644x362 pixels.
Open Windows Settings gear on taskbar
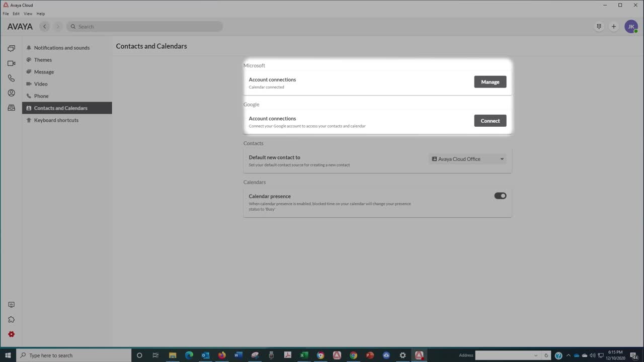tap(403, 355)
